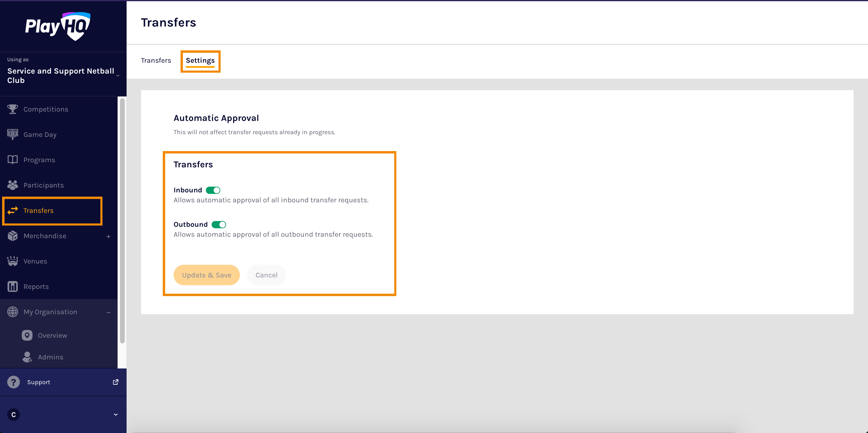Select the Transfers arrows icon
This screenshot has height=433, width=868.
[x=12, y=210]
